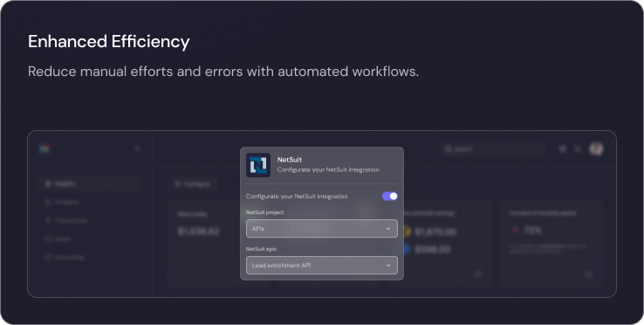Click the NetSuit logo icon

coord(258,165)
